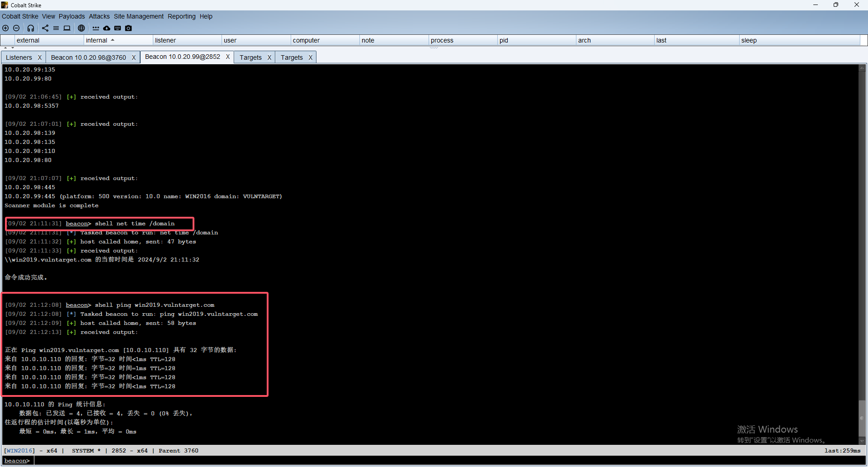Restore down the Cobalt Strike window
The height and width of the screenshot is (467, 868).
coord(836,5)
